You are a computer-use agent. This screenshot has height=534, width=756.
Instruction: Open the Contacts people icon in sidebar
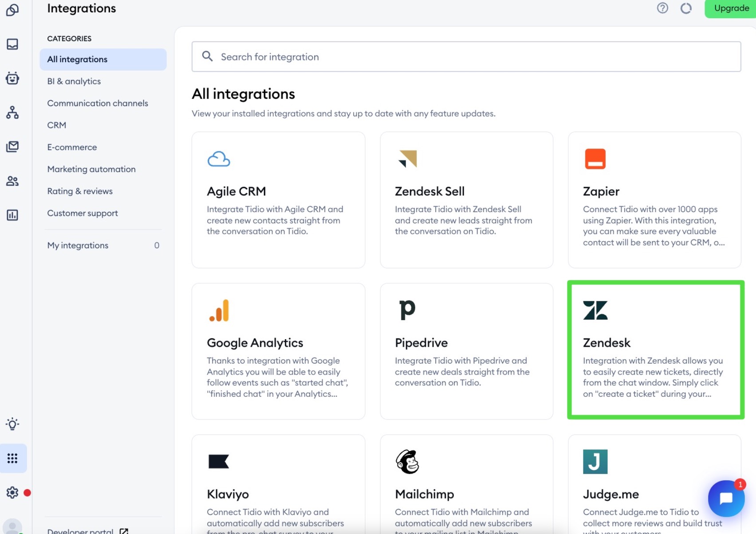coord(12,181)
